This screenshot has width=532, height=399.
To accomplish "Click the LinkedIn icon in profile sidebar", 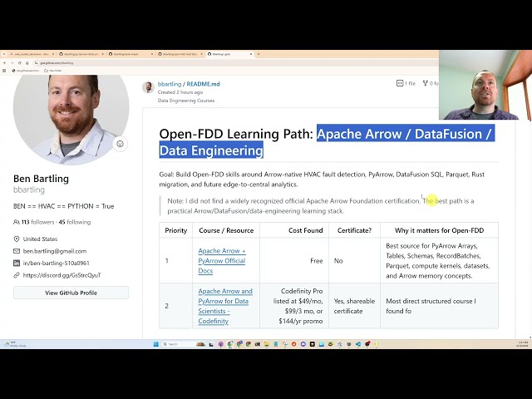I will tap(17, 263).
